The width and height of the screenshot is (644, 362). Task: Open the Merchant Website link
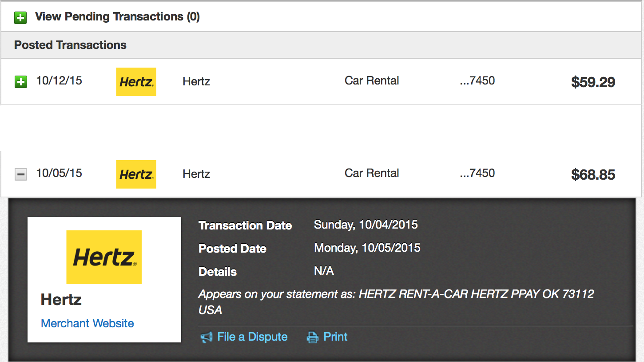click(87, 323)
